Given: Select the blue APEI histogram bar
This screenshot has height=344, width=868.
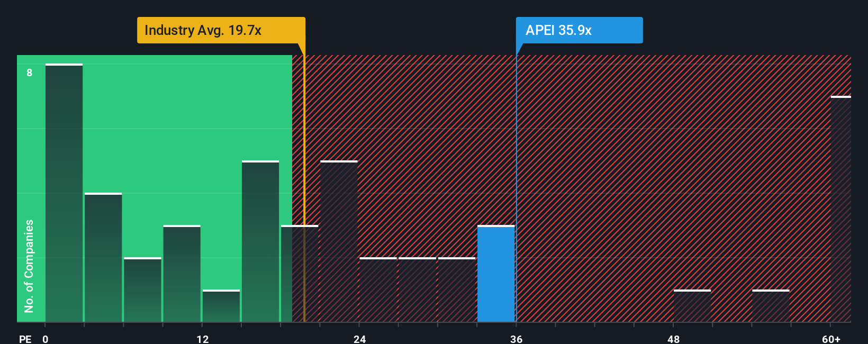Looking at the screenshot, I should [496, 274].
